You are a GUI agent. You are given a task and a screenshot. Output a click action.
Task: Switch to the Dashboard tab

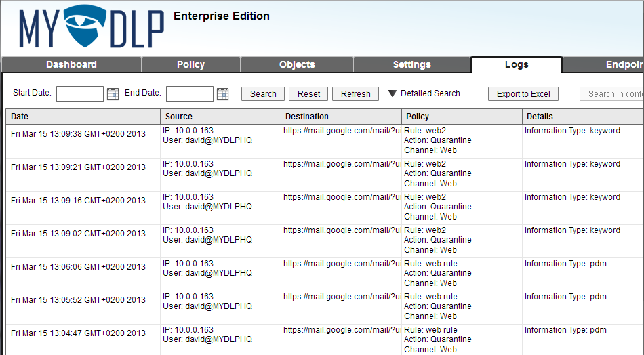(x=71, y=64)
